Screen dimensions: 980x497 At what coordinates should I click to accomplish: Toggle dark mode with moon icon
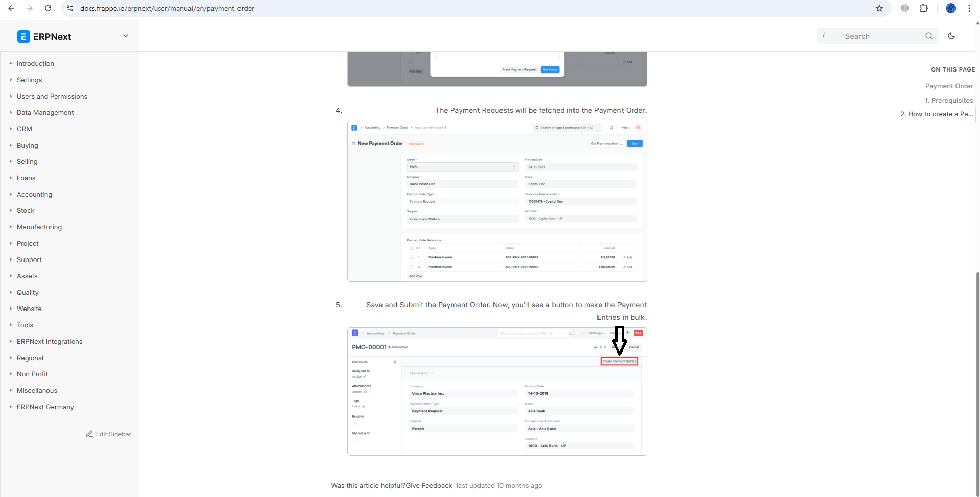point(951,36)
